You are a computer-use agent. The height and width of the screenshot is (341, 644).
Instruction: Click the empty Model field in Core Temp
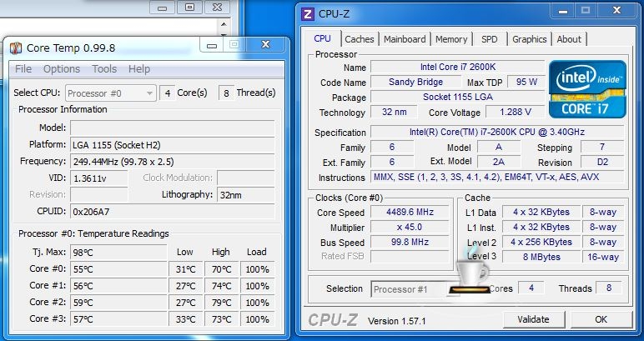[x=172, y=128]
